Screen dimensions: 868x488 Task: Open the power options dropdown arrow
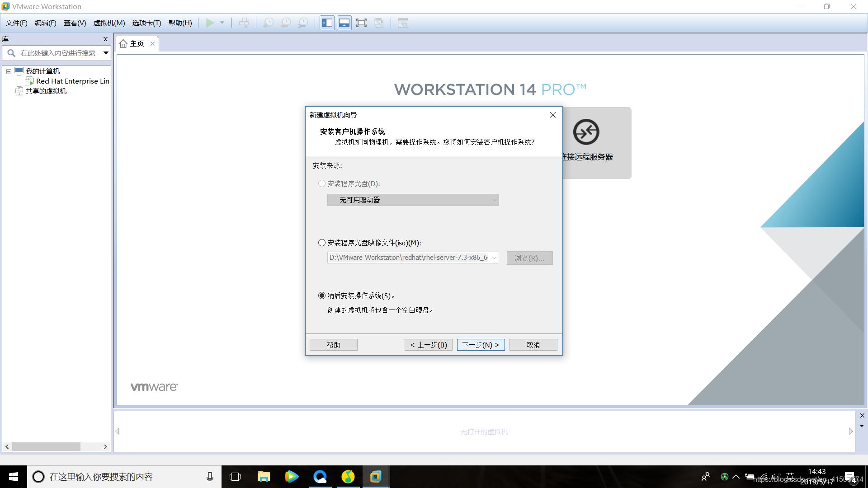(222, 23)
